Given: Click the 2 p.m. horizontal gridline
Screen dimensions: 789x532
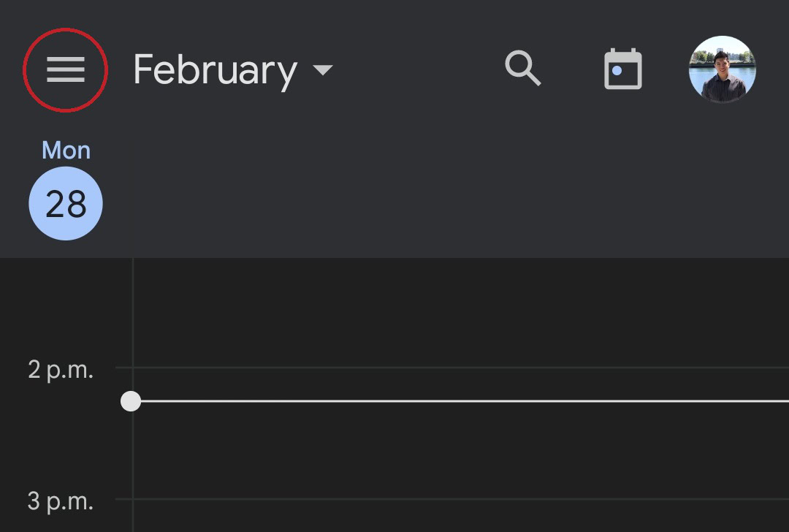Looking at the screenshot, I should [x=460, y=368].
